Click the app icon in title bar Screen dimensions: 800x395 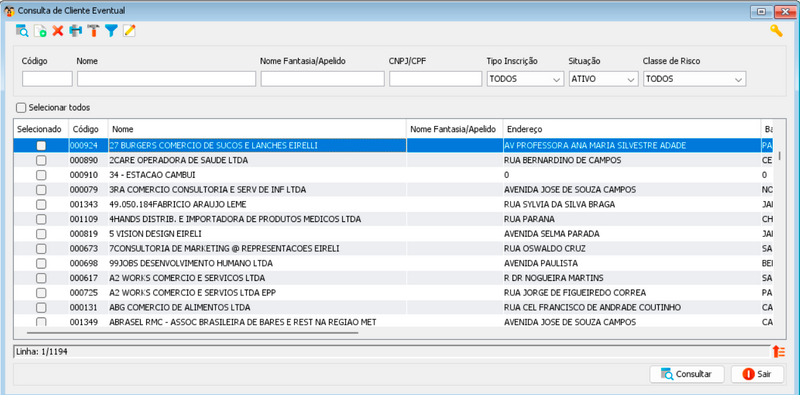[9, 10]
